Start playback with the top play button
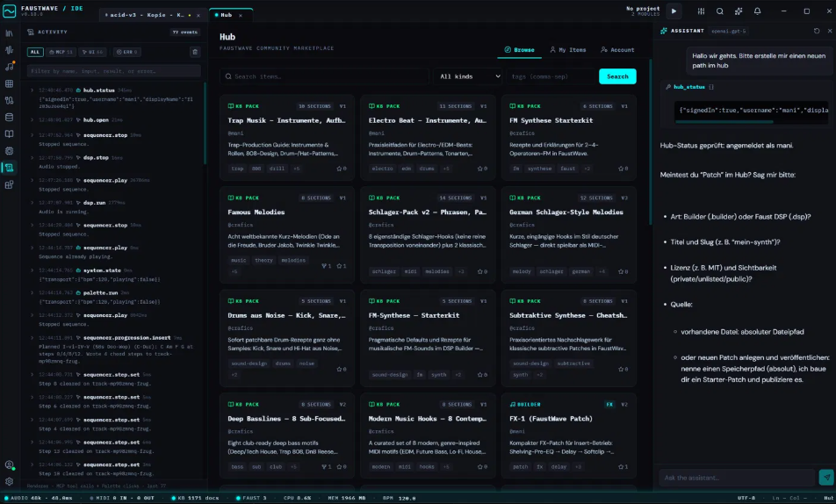The height and width of the screenshot is (504, 836). coord(674,11)
